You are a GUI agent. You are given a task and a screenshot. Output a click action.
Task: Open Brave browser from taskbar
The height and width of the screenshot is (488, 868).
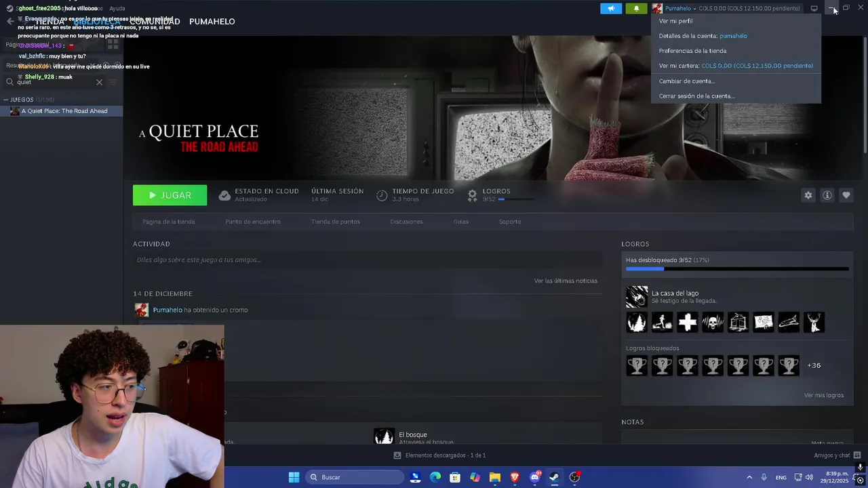click(515, 477)
